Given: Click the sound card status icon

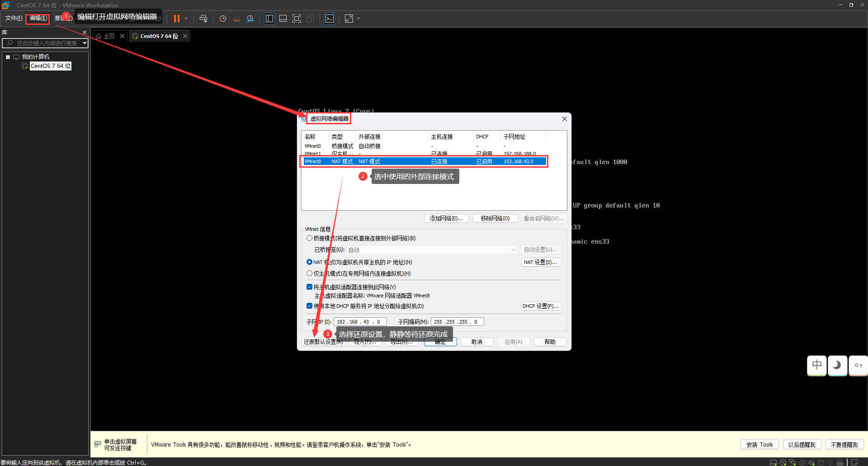Looking at the screenshot, I should pos(811,462).
